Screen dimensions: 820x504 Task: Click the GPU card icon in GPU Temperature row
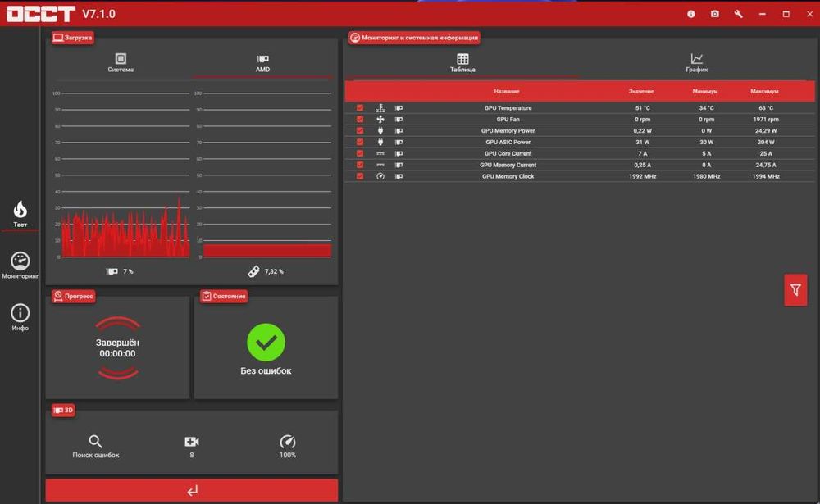click(399, 107)
